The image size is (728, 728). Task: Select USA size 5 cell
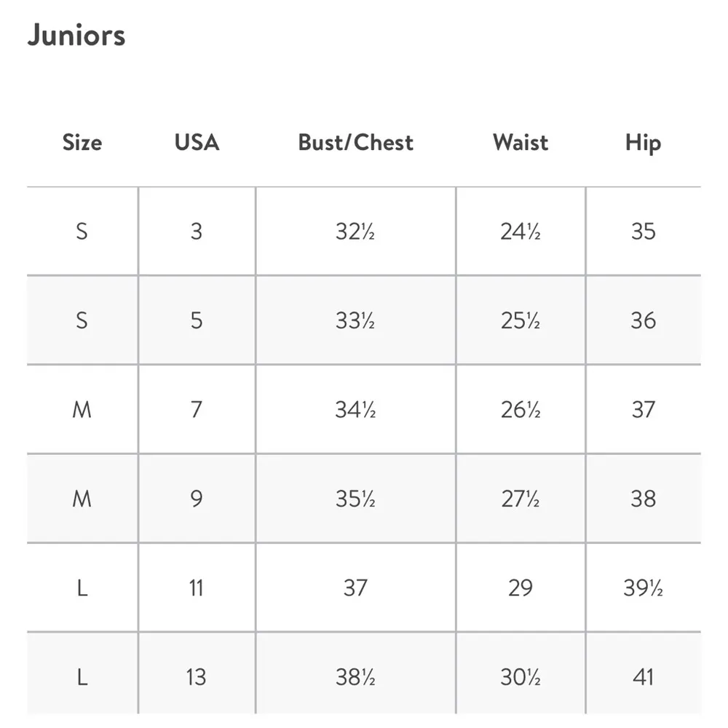click(x=197, y=320)
